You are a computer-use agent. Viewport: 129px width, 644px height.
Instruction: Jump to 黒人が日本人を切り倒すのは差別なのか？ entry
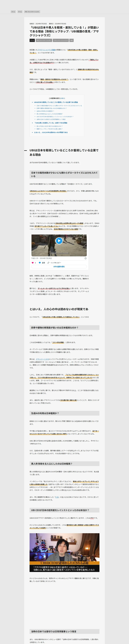click(50, 126)
